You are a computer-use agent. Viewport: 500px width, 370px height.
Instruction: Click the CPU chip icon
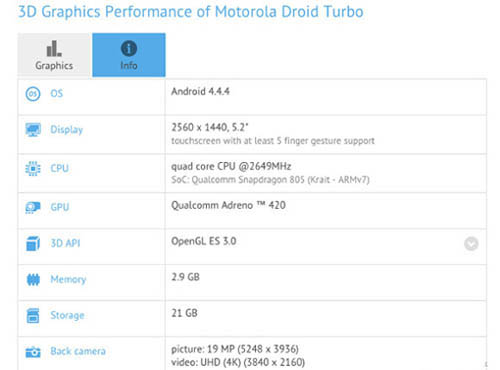(x=33, y=168)
